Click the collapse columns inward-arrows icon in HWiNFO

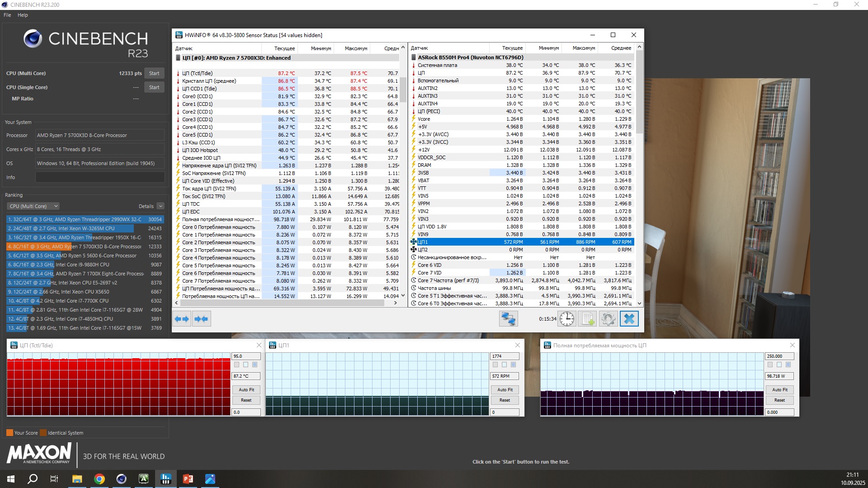[201, 319]
